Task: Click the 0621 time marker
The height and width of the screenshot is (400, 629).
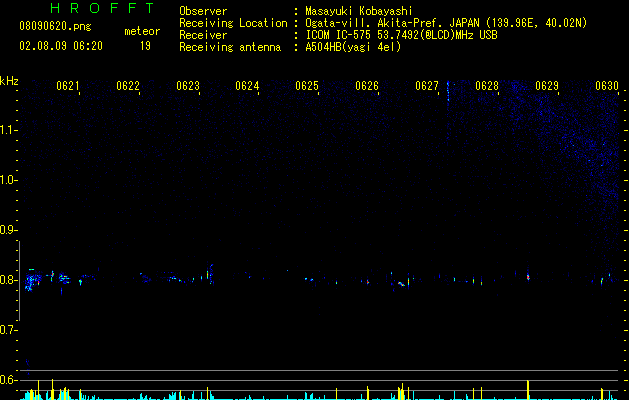Action: (67, 86)
